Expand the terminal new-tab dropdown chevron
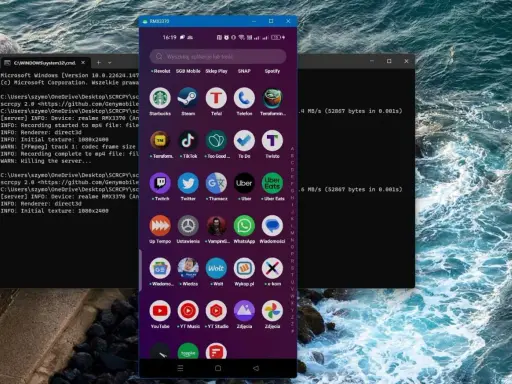Viewport: 512px width, 384px height. tap(110, 62)
